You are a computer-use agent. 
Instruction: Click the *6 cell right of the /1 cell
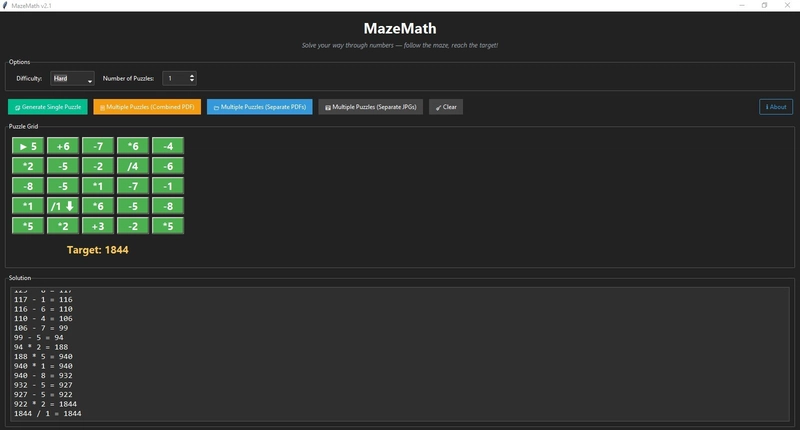click(x=98, y=206)
